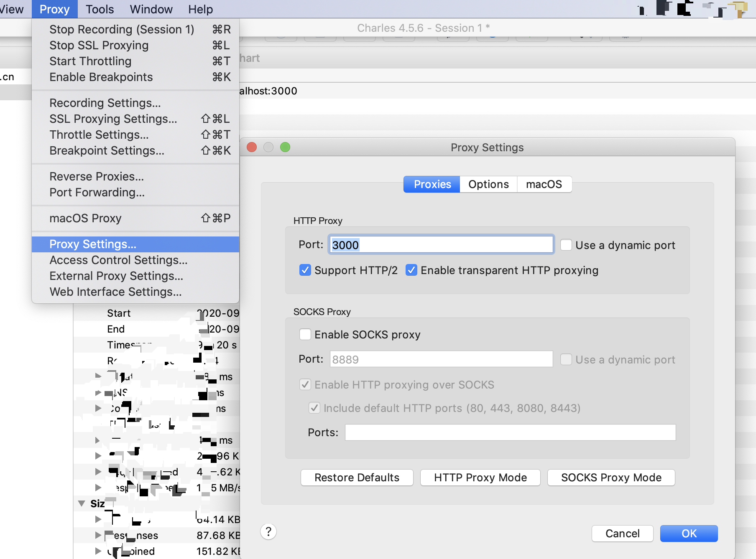
Task: Toggle SOCKS Use a dynamic port
Action: click(566, 359)
